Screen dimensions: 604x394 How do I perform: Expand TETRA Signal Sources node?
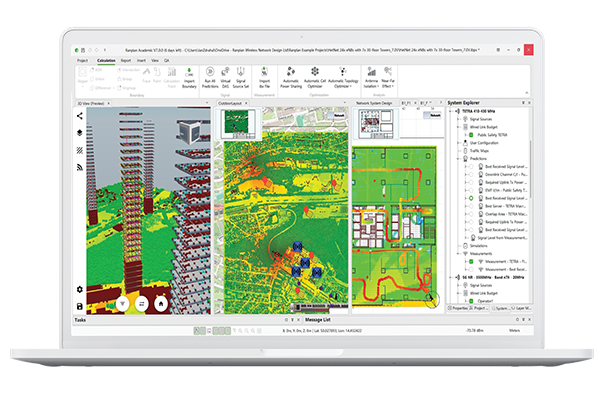(x=458, y=119)
